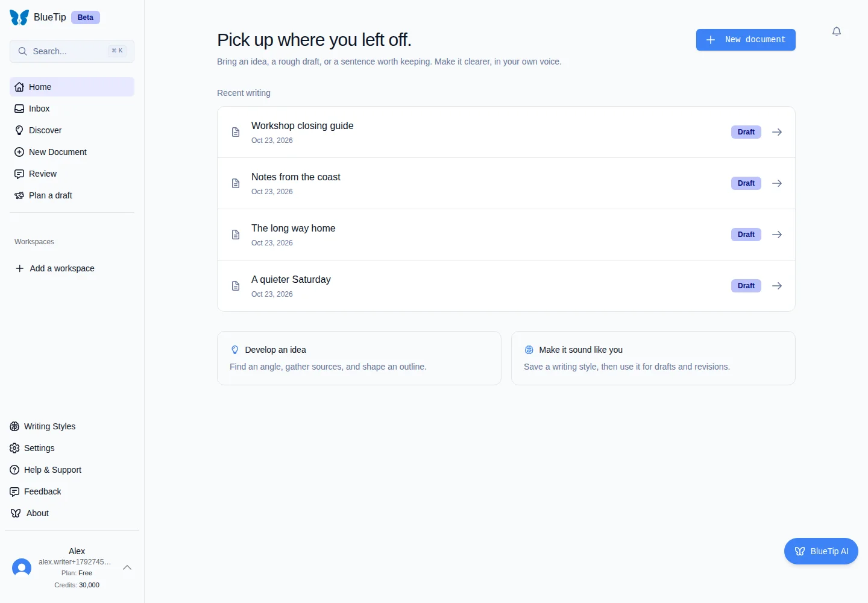This screenshot has height=603, width=868.
Task: Click the arrow on Workshop closing guide
Action: point(777,132)
